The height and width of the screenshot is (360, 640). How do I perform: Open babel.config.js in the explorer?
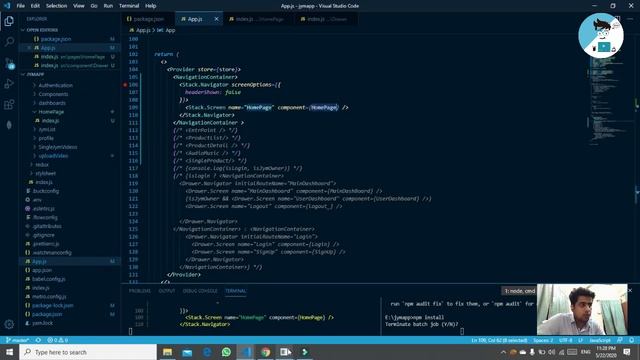click(49, 279)
